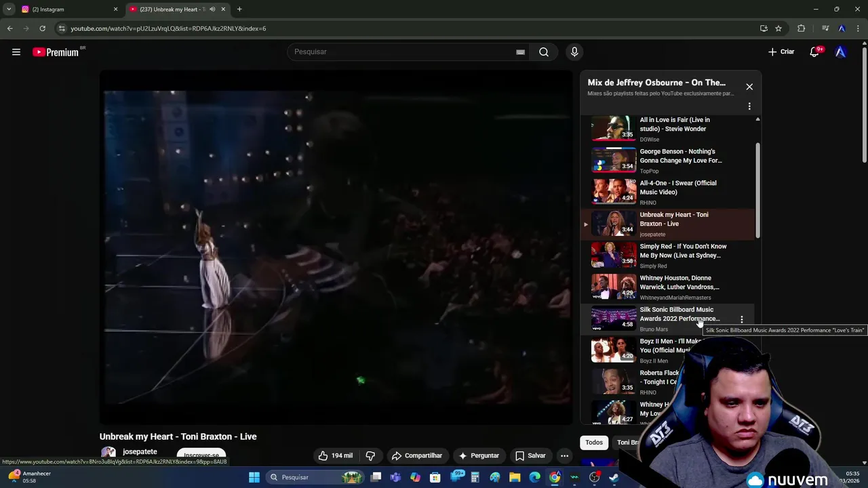Screen dimensions: 868x488
Task: Open the YouTube account avatar menu
Action: pyautogui.click(x=841, y=52)
